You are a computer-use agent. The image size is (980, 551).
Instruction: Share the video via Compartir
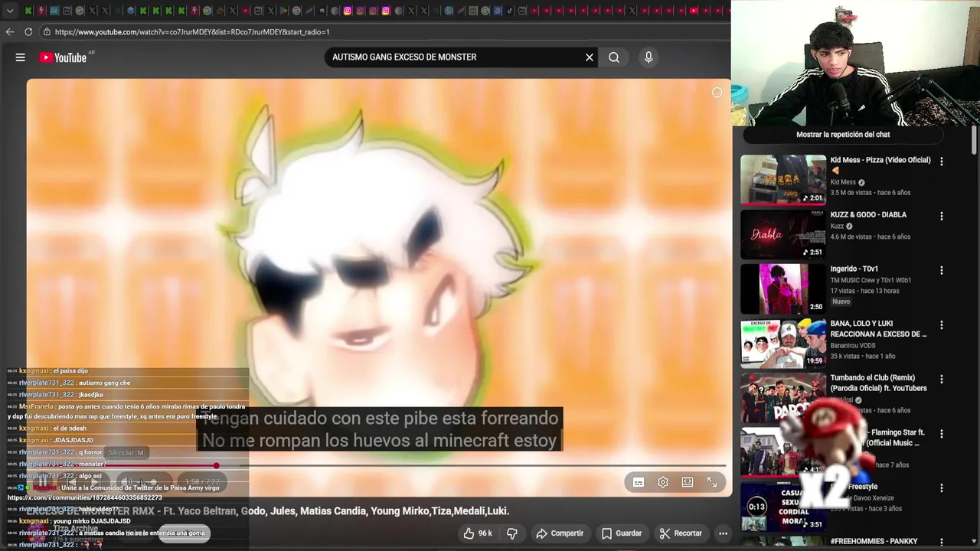[560, 533]
